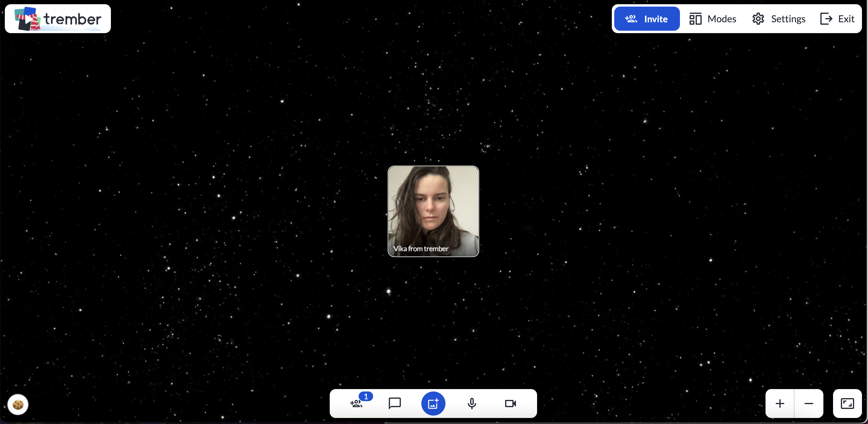The image size is (868, 424).
Task: Click the add image button
Action: 433,404
